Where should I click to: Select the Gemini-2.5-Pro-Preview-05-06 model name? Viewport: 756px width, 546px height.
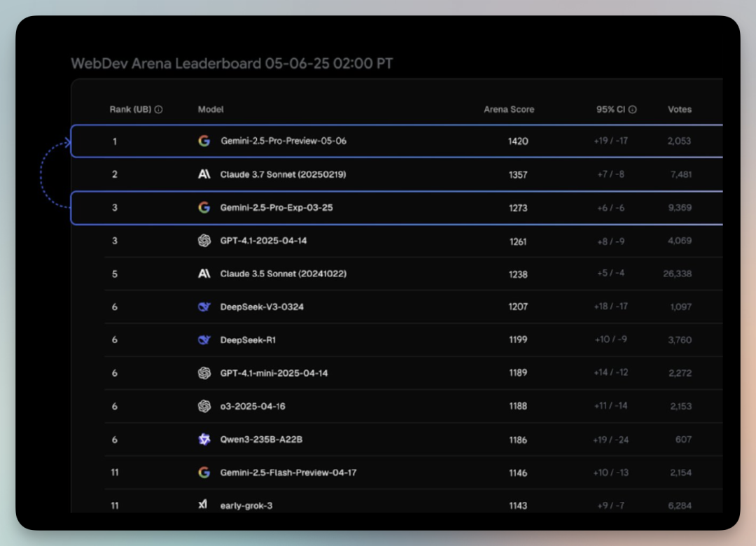point(283,141)
